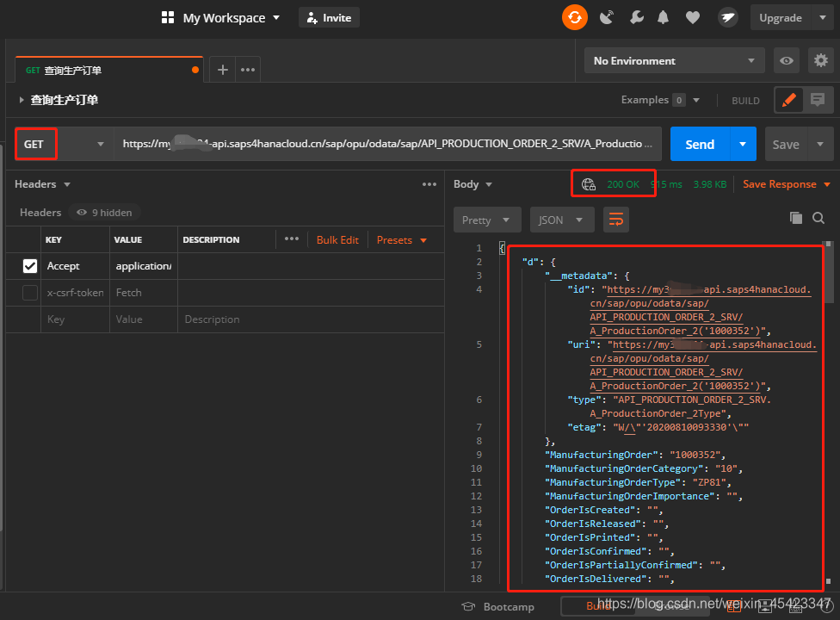Open the JSON format dropdown
The height and width of the screenshot is (620, 840).
[x=562, y=220]
